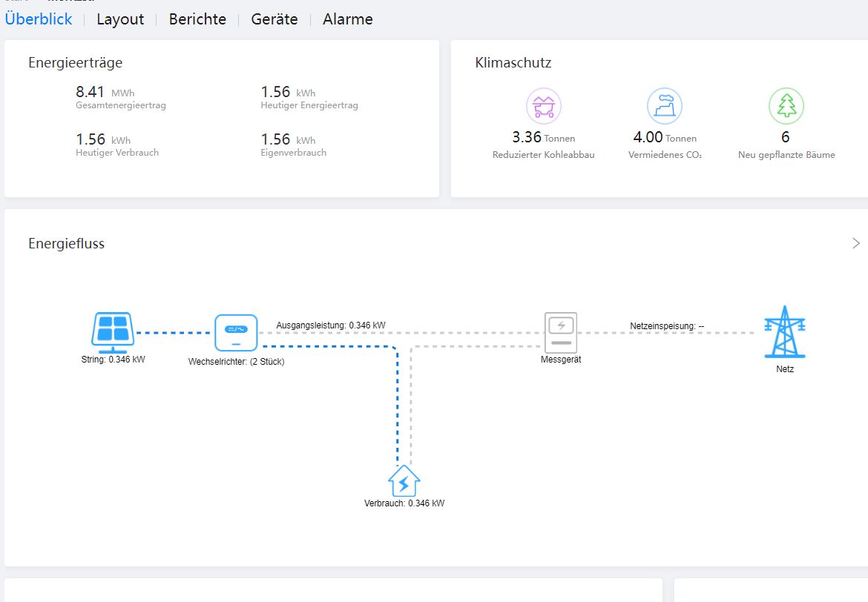868x602 pixels.
Task: Click the Ausgangsleistung 0.346 kW label
Action: 331,325
